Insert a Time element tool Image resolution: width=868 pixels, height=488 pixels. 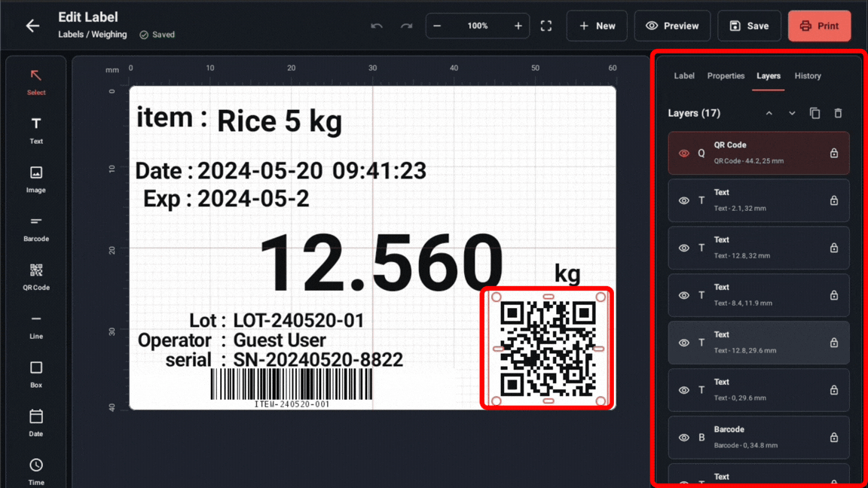point(36,471)
